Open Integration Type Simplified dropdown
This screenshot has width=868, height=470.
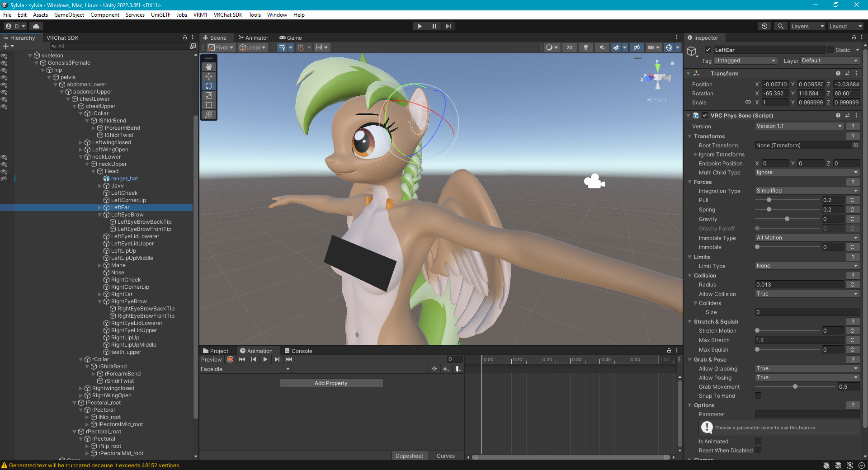tap(807, 191)
